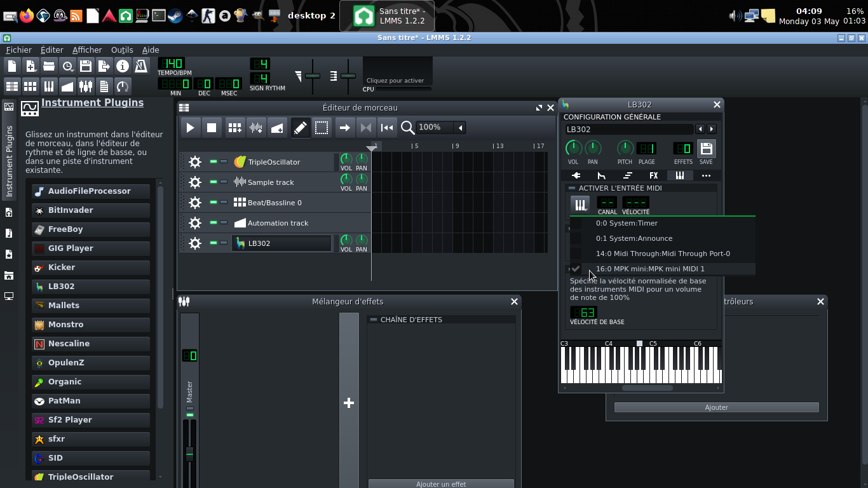868x488 pixels.
Task: Click the SAVE preset icon in LB302
Action: (x=705, y=149)
